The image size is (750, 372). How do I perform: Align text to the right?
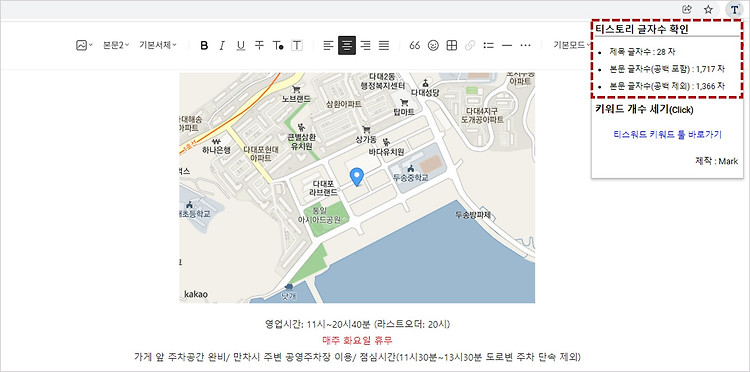tap(365, 45)
